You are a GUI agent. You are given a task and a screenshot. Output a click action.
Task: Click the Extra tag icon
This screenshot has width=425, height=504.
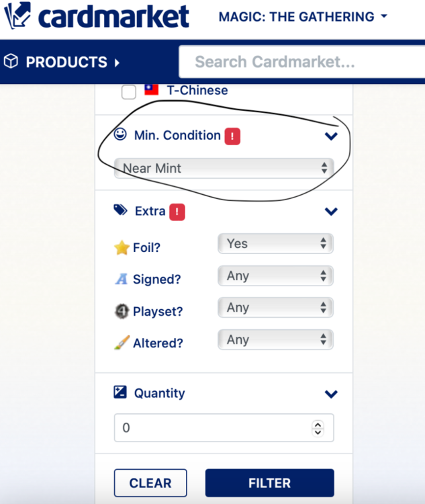click(x=120, y=210)
